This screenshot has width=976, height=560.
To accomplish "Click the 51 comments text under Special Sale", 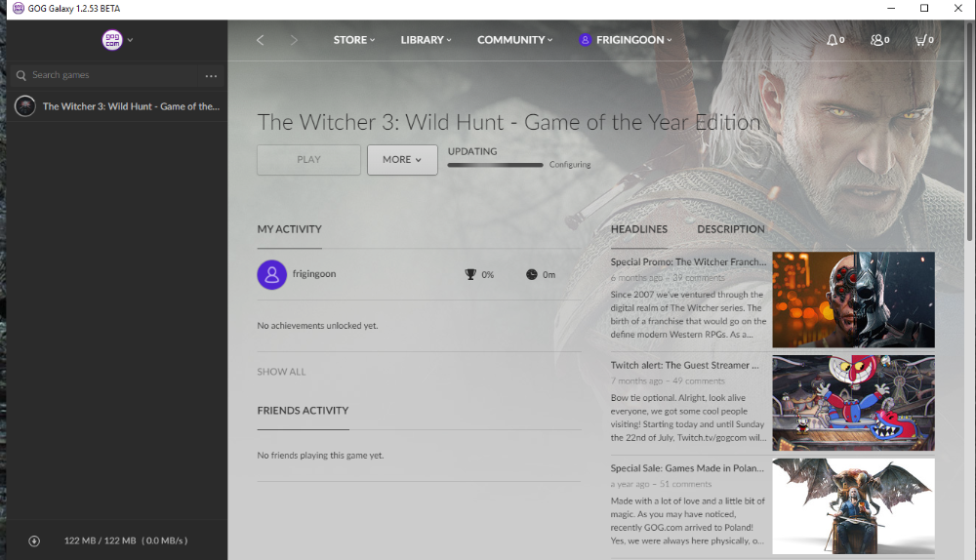I will (685, 484).
